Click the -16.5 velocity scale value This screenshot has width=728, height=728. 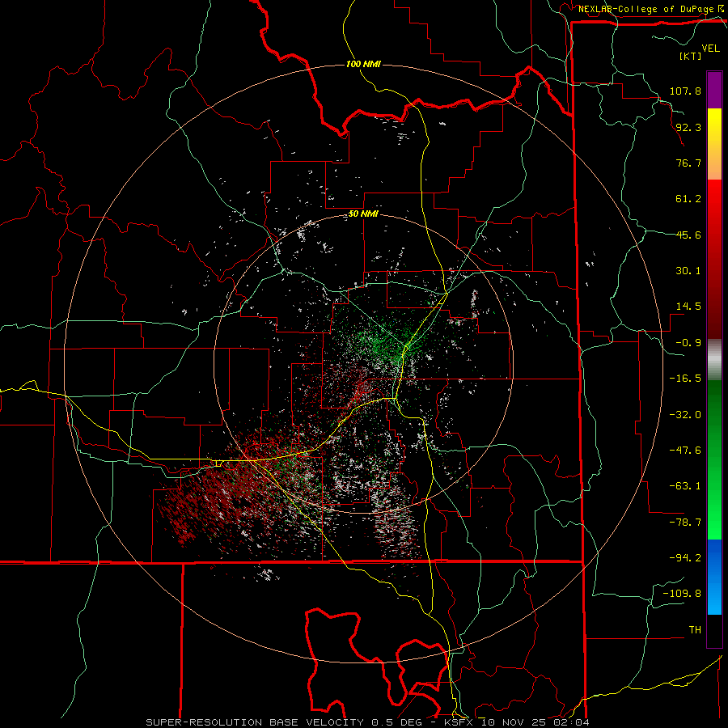pyautogui.click(x=685, y=379)
